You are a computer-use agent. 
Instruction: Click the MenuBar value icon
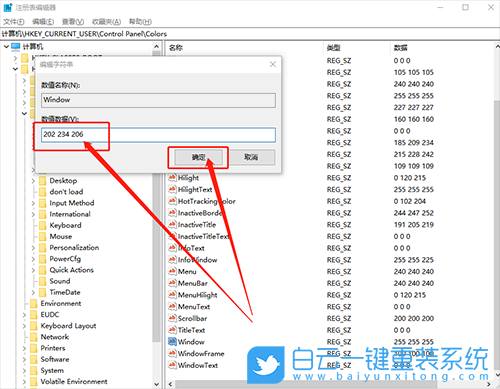(172, 283)
